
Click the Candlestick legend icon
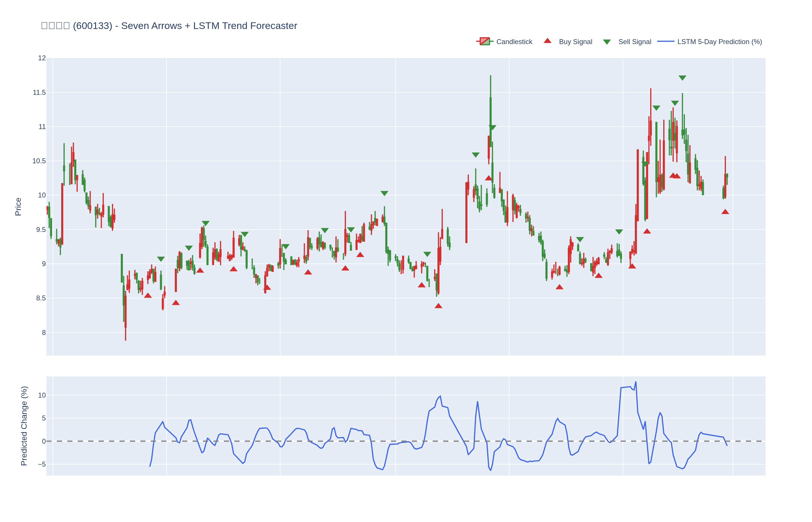485,42
